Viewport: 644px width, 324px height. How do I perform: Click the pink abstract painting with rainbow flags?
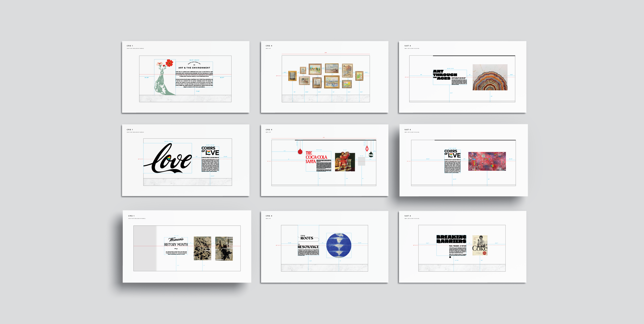click(487, 161)
